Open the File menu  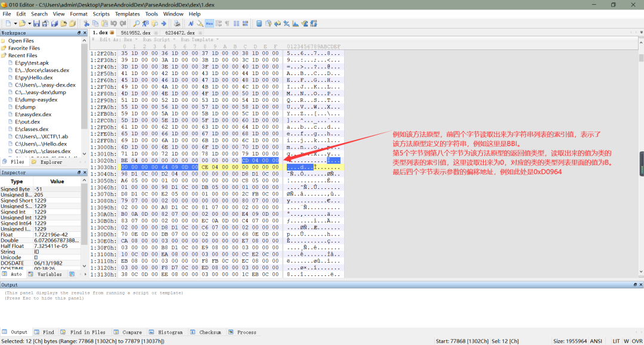7,14
